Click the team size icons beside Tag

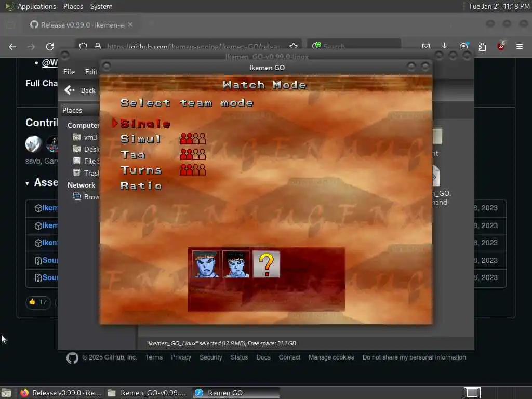[x=192, y=154]
